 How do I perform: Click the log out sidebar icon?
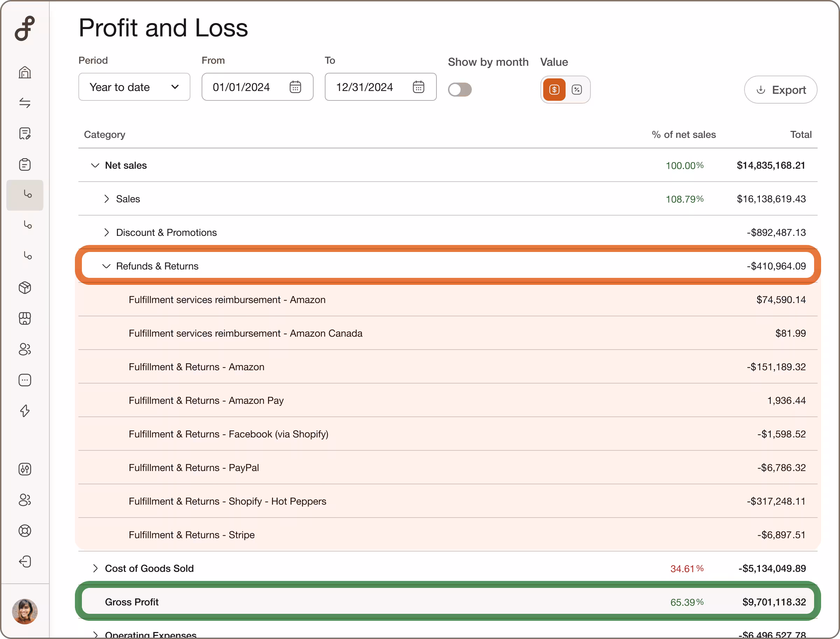click(25, 561)
